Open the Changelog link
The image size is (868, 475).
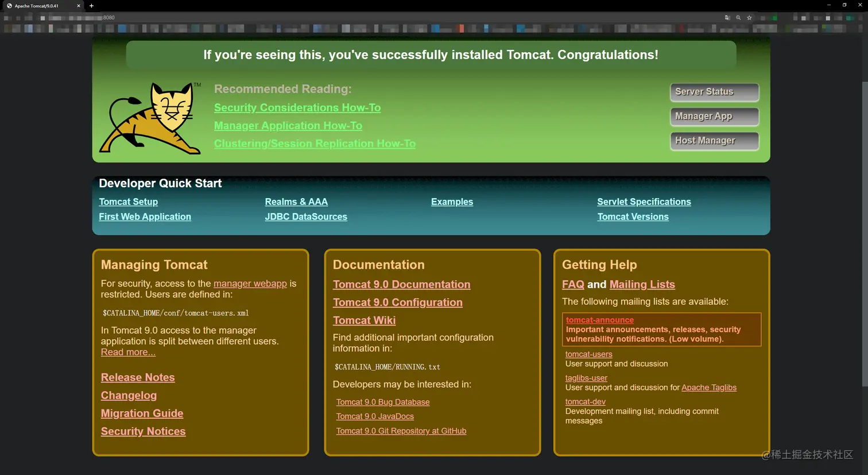129,396
